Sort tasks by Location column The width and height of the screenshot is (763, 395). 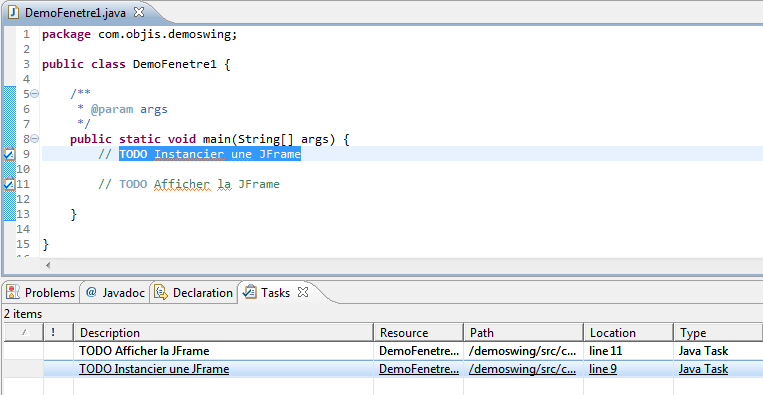pyautogui.click(x=628, y=333)
